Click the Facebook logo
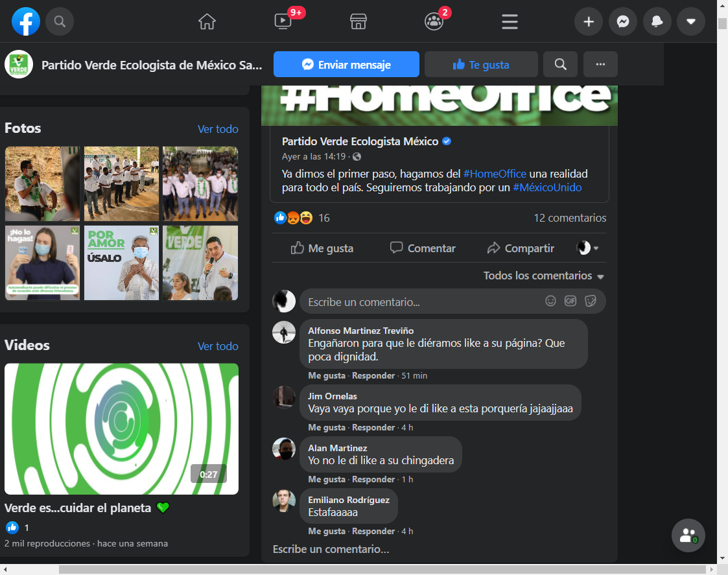 pos(26,21)
